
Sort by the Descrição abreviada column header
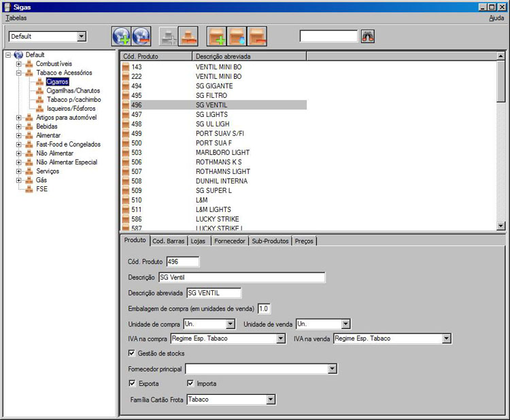pos(249,56)
